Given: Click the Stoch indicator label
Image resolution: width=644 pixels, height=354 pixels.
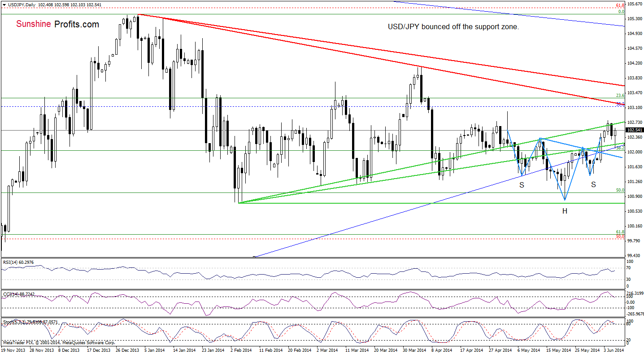Looking at the screenshot, I should 30,322.
